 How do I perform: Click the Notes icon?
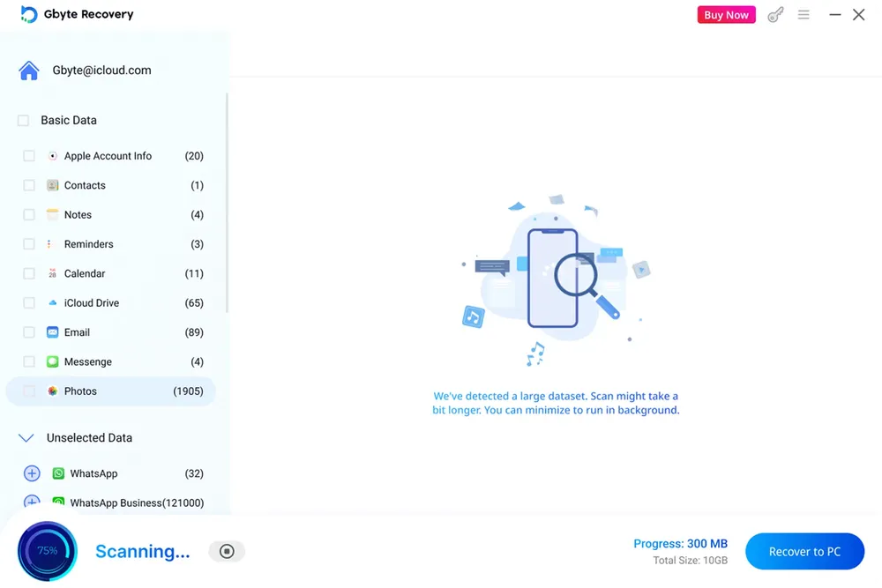[x=52, y=215]
